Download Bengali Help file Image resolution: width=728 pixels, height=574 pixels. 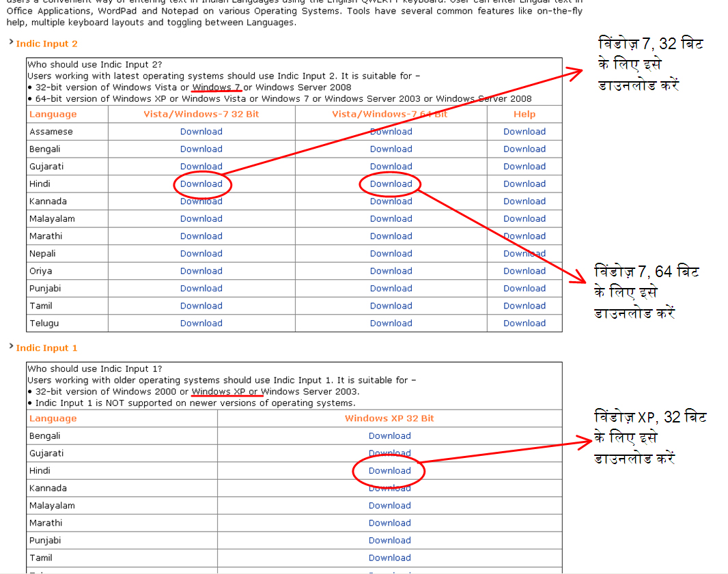tap(524, 149)
